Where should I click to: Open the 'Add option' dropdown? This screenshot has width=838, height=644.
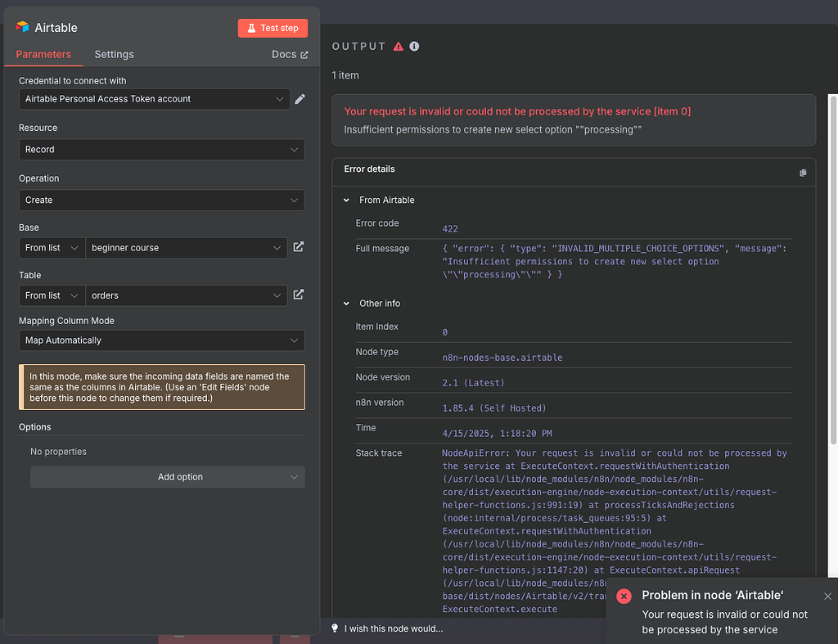click(167, 476)
